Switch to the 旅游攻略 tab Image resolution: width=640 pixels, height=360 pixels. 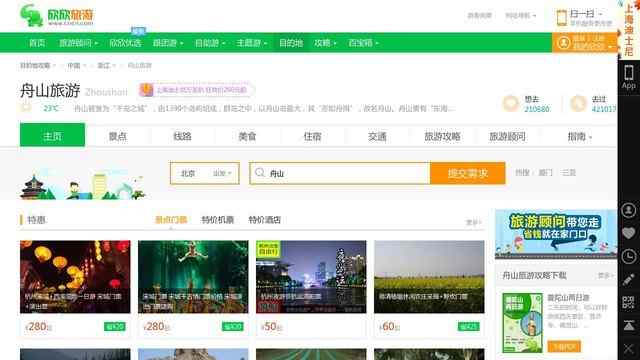click(x=442, y=136)
